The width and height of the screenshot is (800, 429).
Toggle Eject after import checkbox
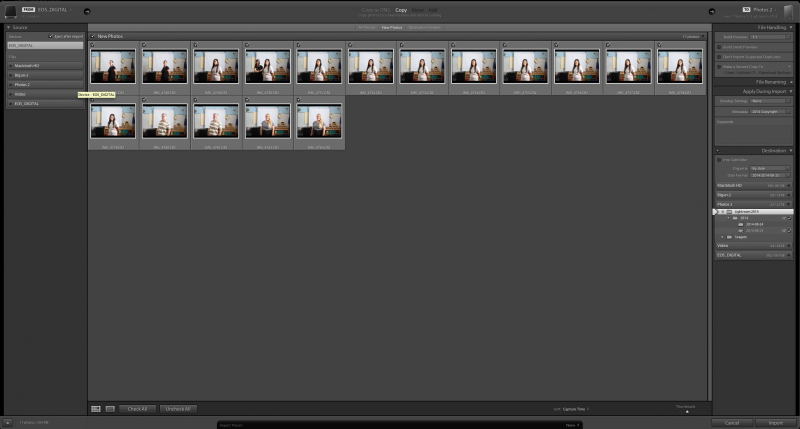pos(50,36)
